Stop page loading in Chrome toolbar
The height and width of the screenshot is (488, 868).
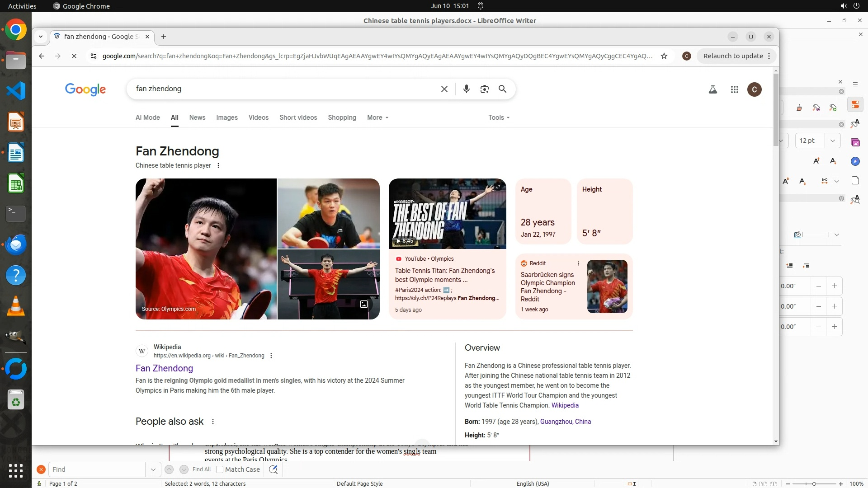pos(74,56)
